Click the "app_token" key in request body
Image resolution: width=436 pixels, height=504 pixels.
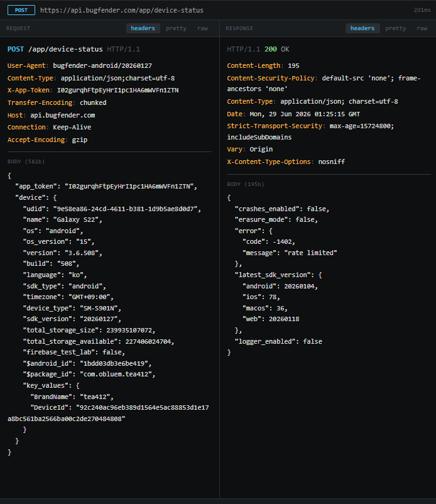pyautogui.click(x=36, y=187)
